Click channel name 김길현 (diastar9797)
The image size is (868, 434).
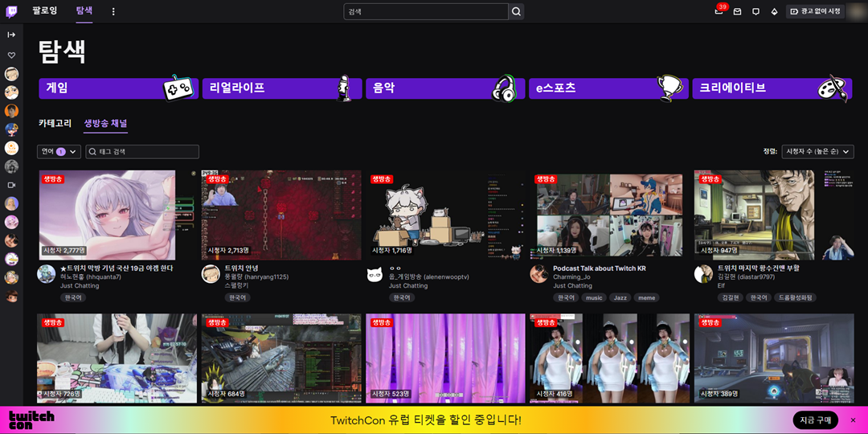746,276
